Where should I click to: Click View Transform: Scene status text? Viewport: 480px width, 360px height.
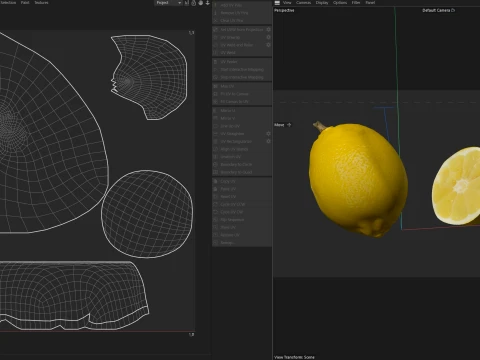pos(294,357)
